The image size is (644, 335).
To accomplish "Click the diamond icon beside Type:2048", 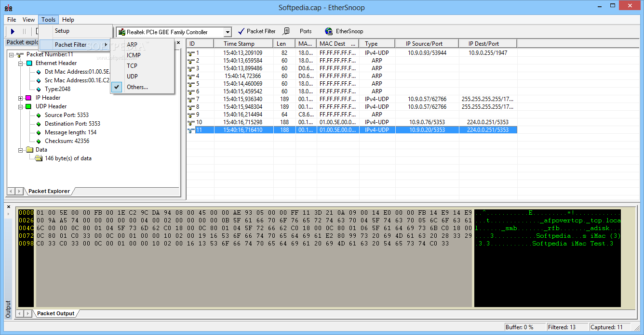I will point(39,89).
